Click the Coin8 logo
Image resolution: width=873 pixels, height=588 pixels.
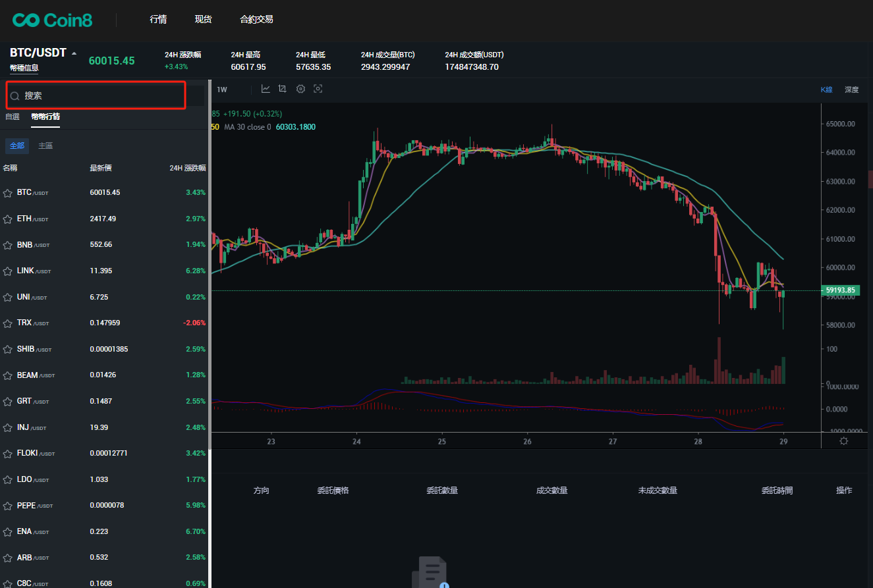[53, 20]
